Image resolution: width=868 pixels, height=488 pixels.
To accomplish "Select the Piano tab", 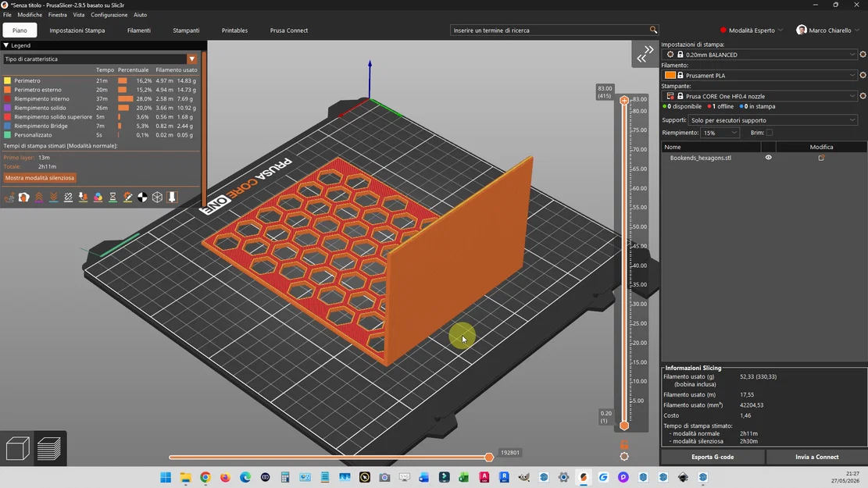I will point(20,30).
